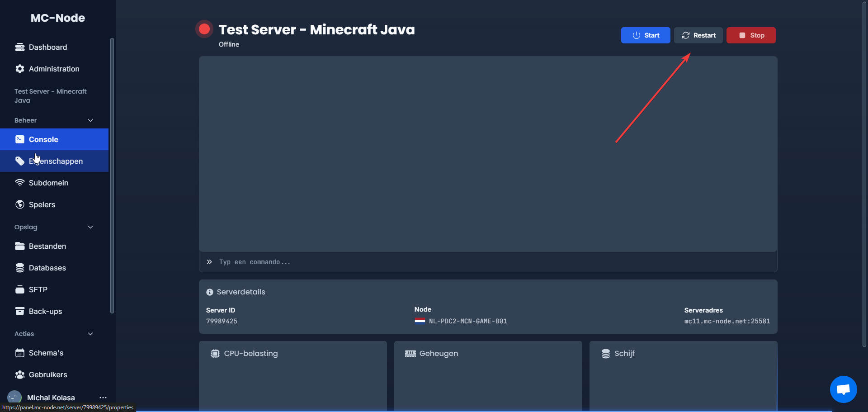Click the Eigenschappen tag icon
This screenshot has width=868, height=412.
coord(19,161)
